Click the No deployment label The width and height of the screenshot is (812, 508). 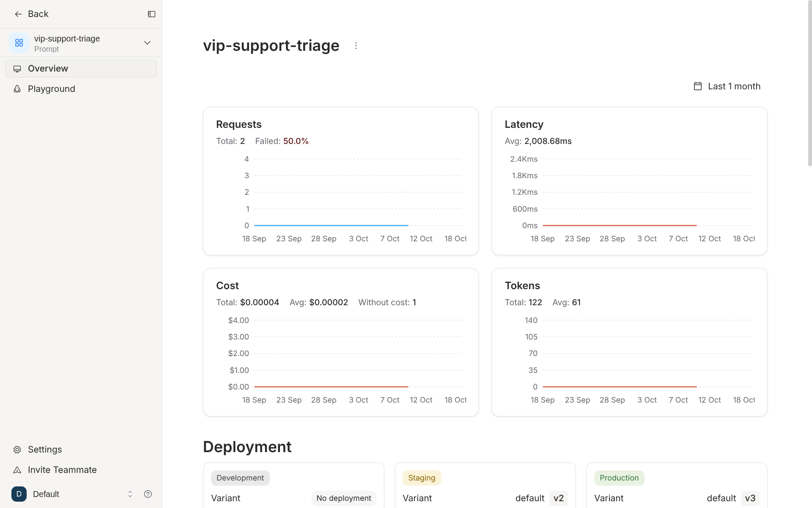click(x=344, y=498)
